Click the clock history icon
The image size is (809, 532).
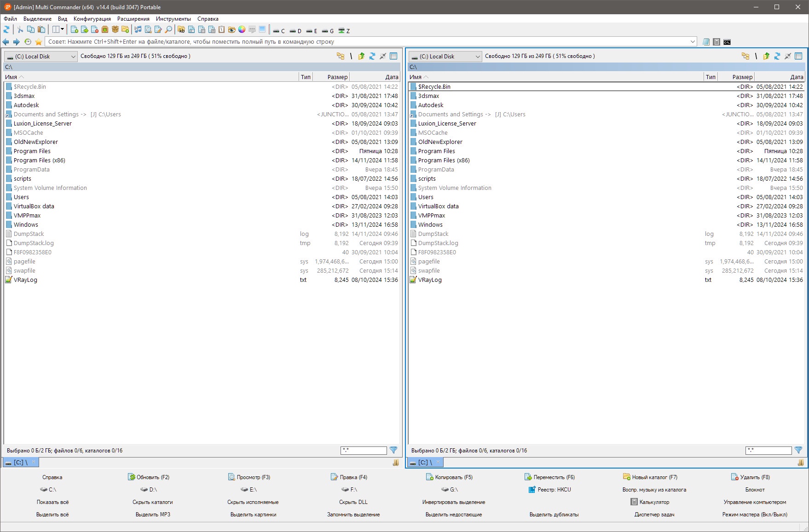28,42
